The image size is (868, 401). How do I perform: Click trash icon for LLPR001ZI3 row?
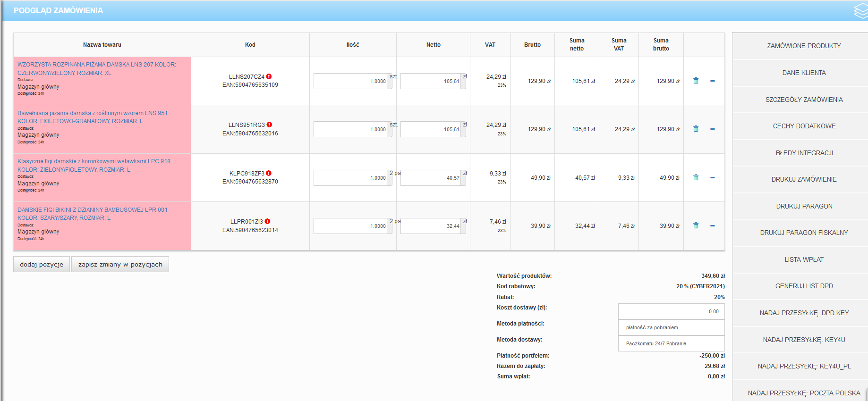(x=696, y=226)
